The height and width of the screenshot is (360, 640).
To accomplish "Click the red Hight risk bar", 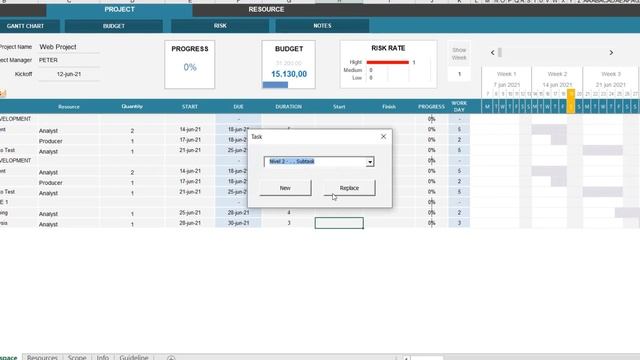I will pos(388,62).
